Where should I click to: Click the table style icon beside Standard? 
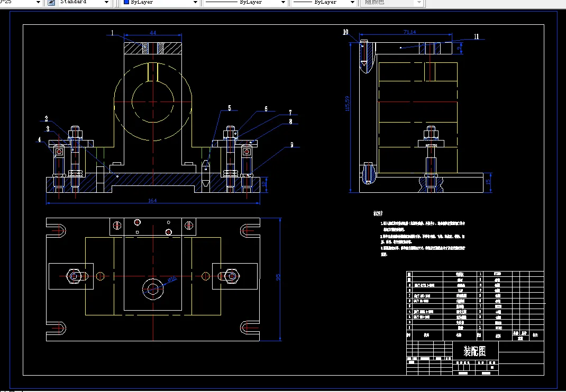tap(51, 3)
